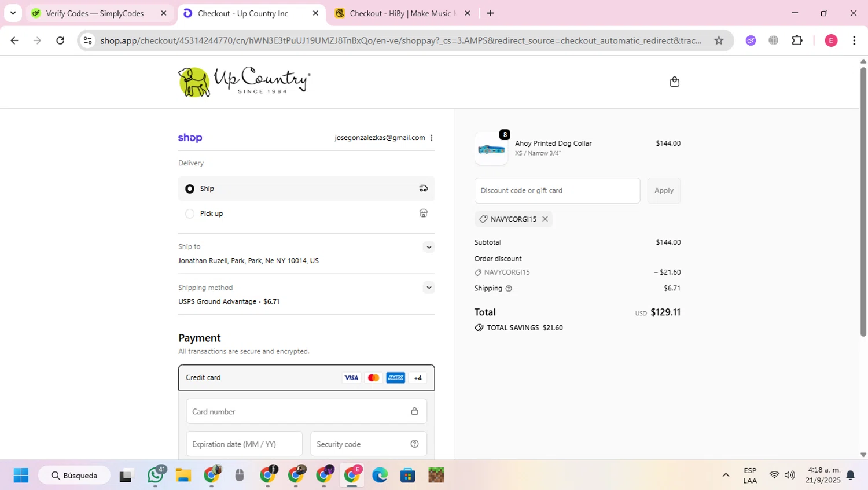The image size is (868, 490).
Task: Expand the Ship to address section
Action: [429, 247]
